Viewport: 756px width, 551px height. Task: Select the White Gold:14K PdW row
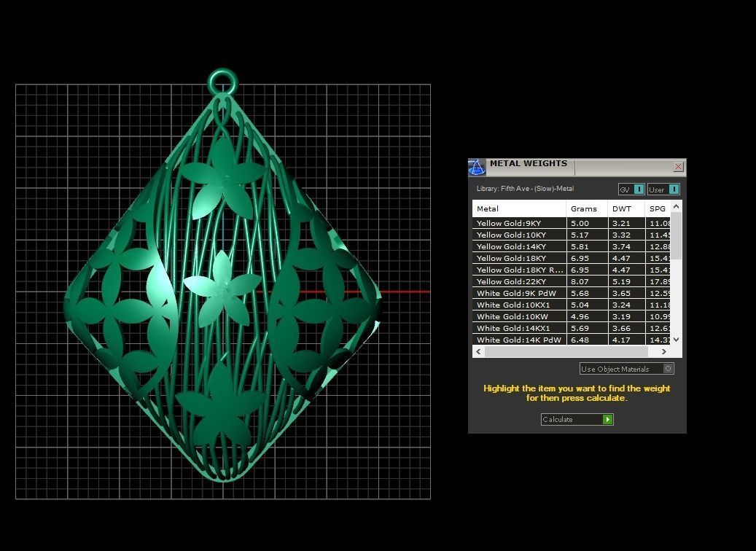point(572,340)
